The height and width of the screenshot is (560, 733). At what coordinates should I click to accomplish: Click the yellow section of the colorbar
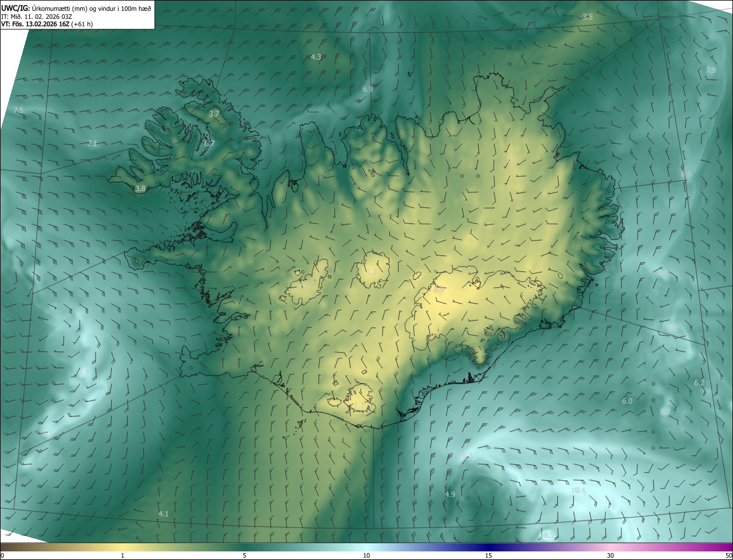click(x=123, y=547)
